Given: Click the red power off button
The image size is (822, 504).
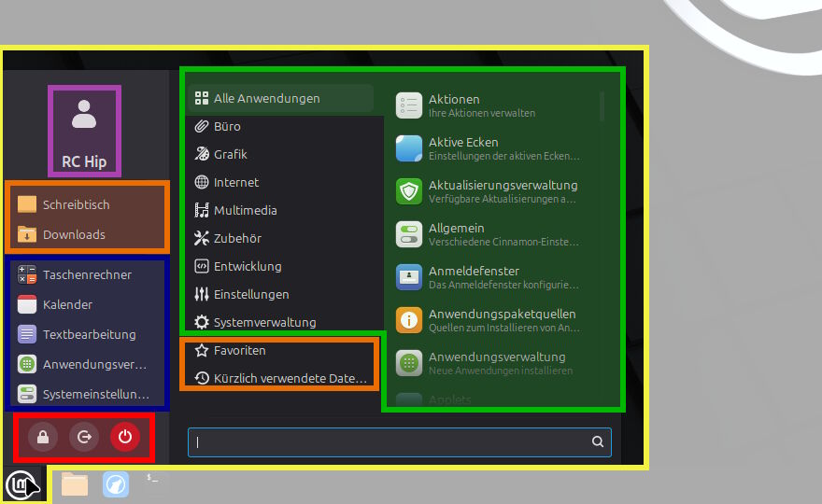Looking at the screenshot, I should (x=125, y=437).
